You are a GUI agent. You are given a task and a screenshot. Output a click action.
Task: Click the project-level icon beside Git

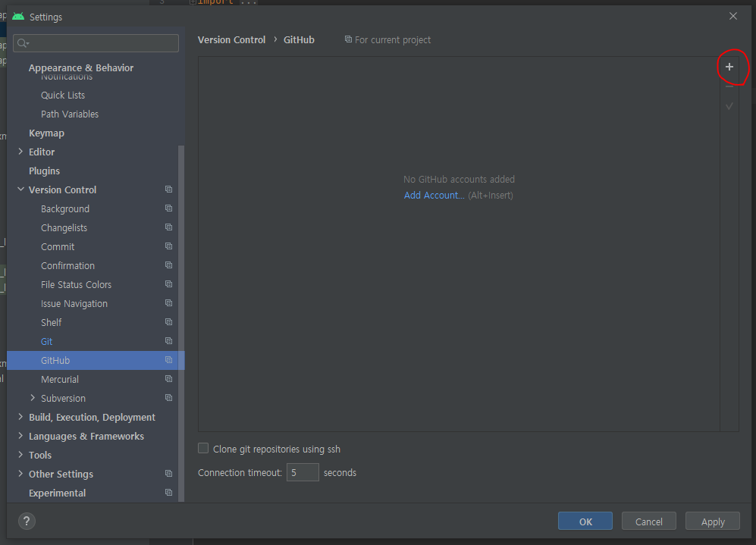point(168,340)
